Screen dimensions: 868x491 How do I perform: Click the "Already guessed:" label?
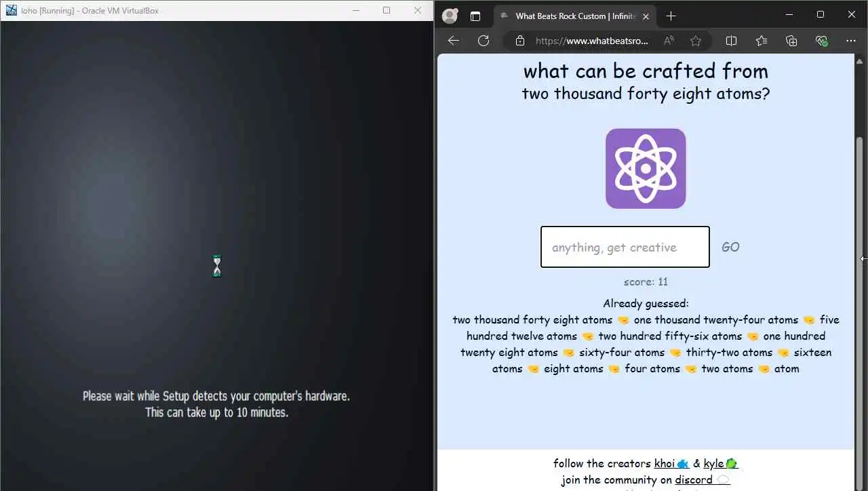point(646,304)
